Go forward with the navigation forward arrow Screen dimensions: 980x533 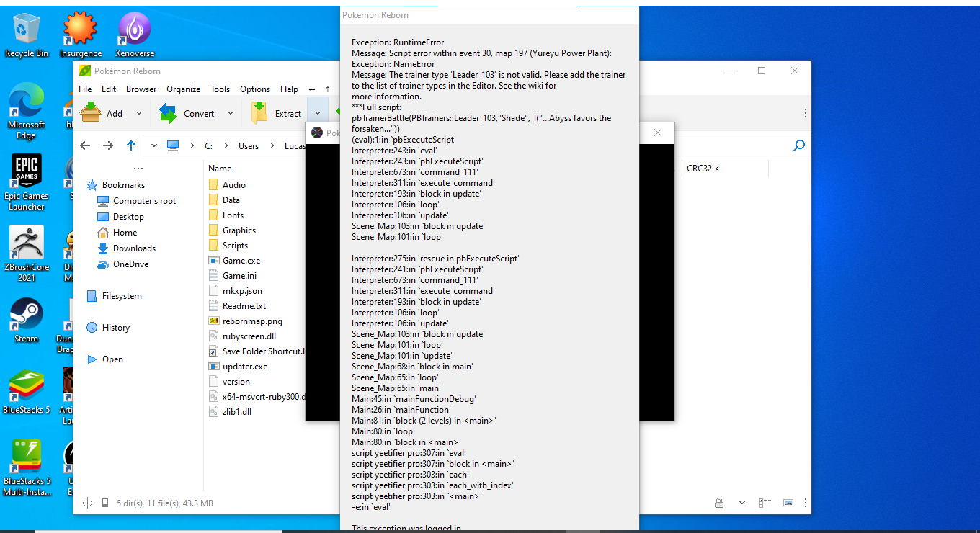point(108,145)
